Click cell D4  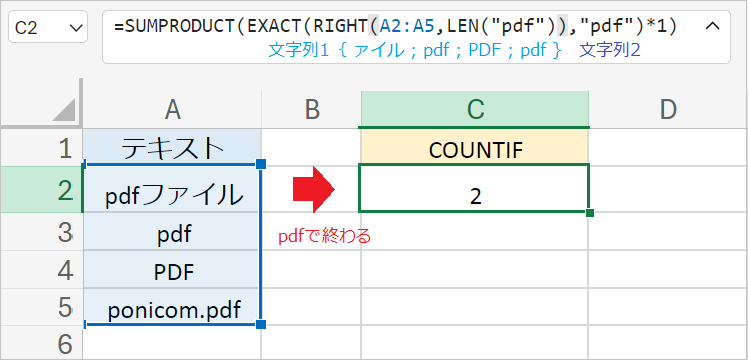click(668, 269)
